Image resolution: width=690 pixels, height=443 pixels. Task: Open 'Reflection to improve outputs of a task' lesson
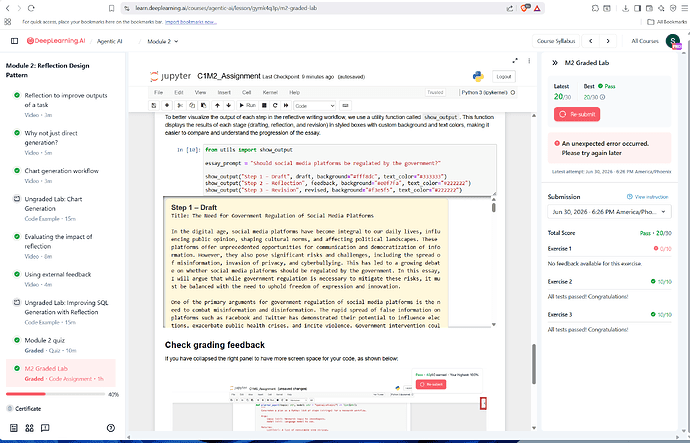61,105
